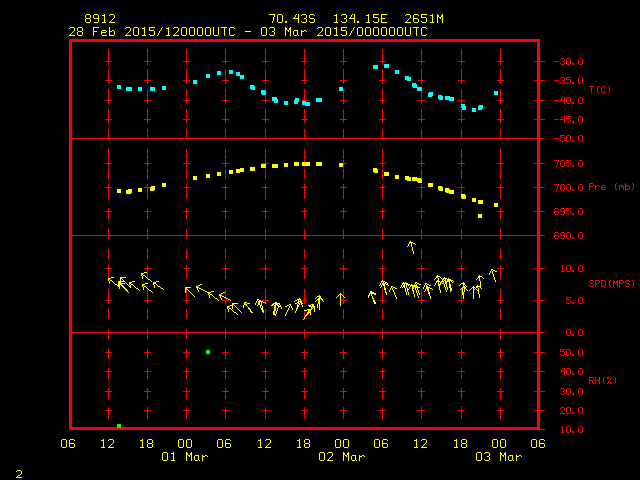Click the 'T(C)' temperature axis label
Viewport: 640px width, 480px height.
tap(600, 89)
